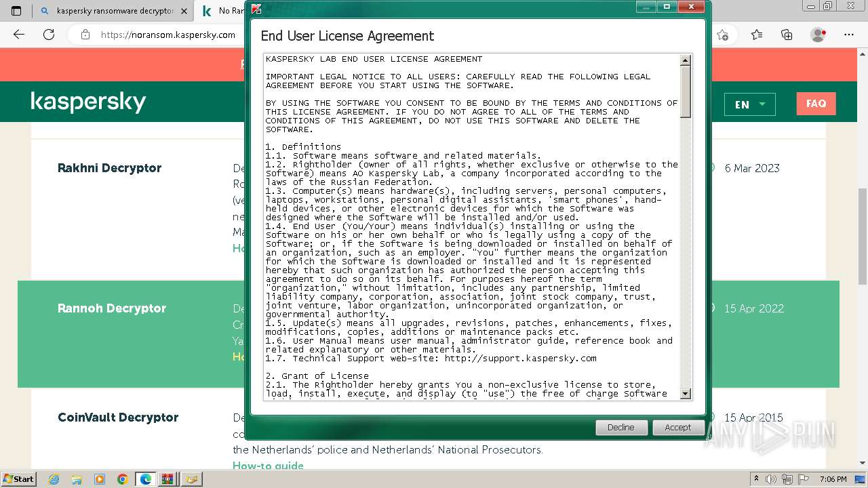Decline the End User License Agreement

click(x=620, y=427)
